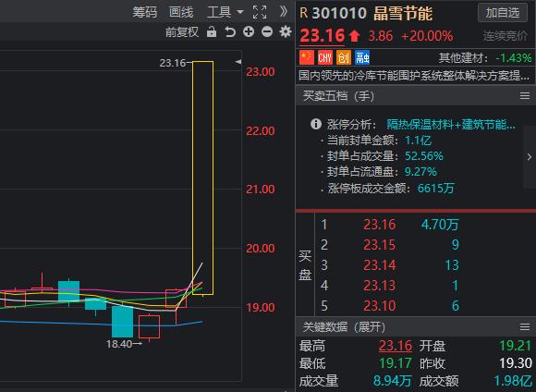This screenshot has height=392, width=536.
Task: Zoom in chart with plus icon
Action: [249, 31]
